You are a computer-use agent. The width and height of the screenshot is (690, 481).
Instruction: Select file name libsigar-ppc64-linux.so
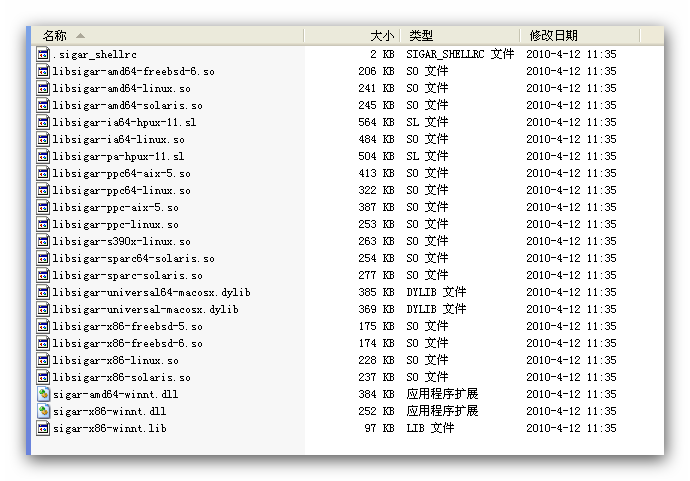(121, 191)
